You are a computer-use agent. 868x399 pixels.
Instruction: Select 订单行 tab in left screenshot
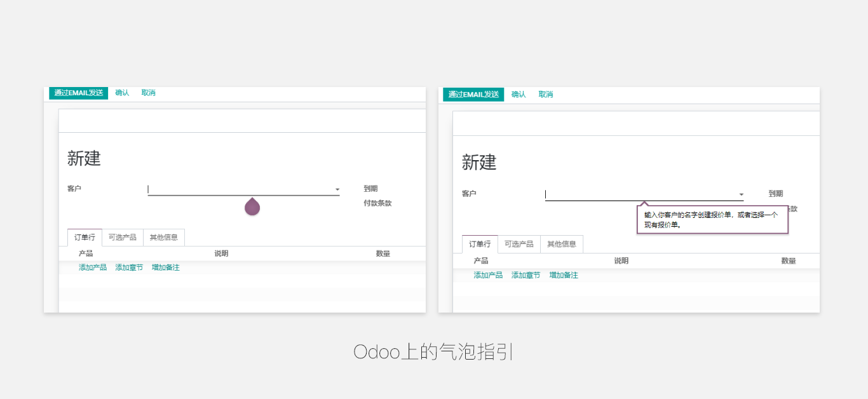85,237
